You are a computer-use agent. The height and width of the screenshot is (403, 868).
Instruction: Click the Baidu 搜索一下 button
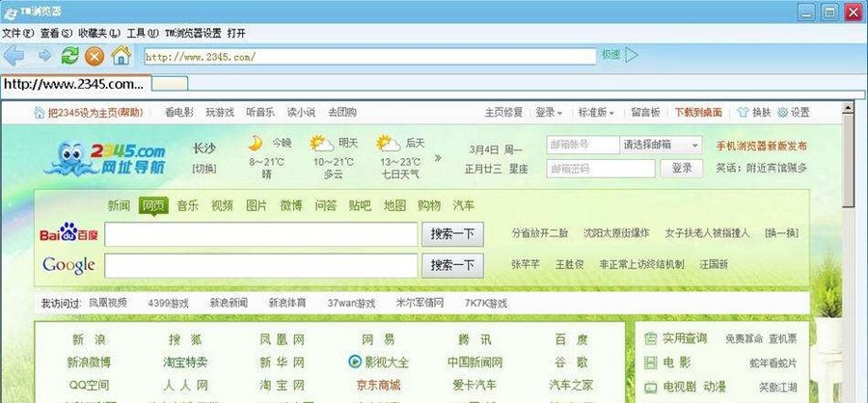point(453,234)
